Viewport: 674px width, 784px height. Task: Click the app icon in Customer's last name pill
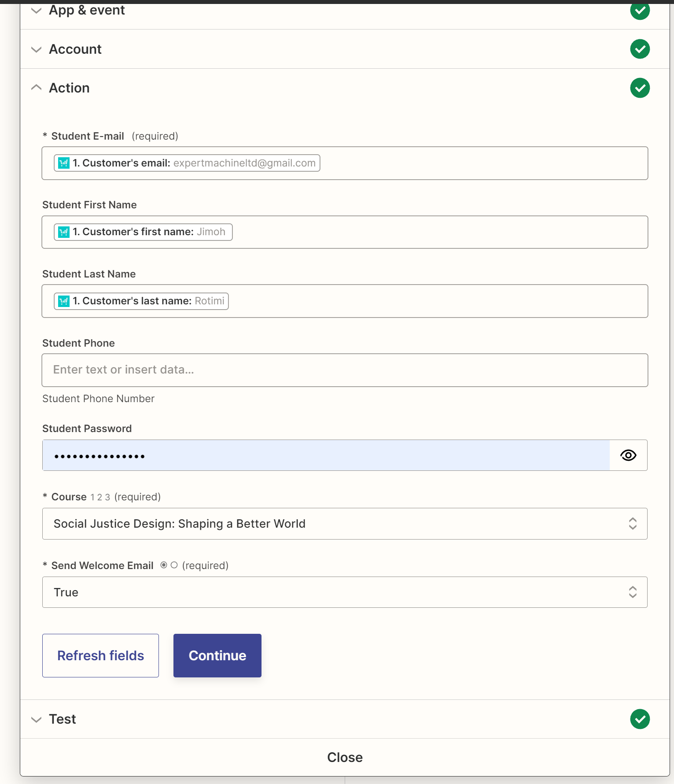[x=64, y=301]
